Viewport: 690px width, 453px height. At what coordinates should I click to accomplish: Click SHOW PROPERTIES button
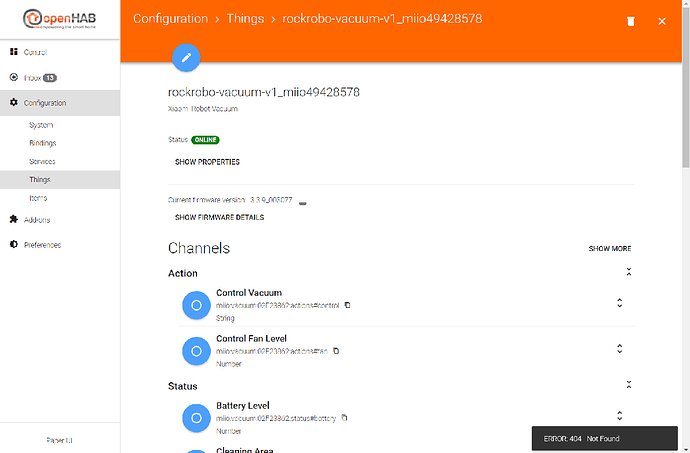click(207, 162)
